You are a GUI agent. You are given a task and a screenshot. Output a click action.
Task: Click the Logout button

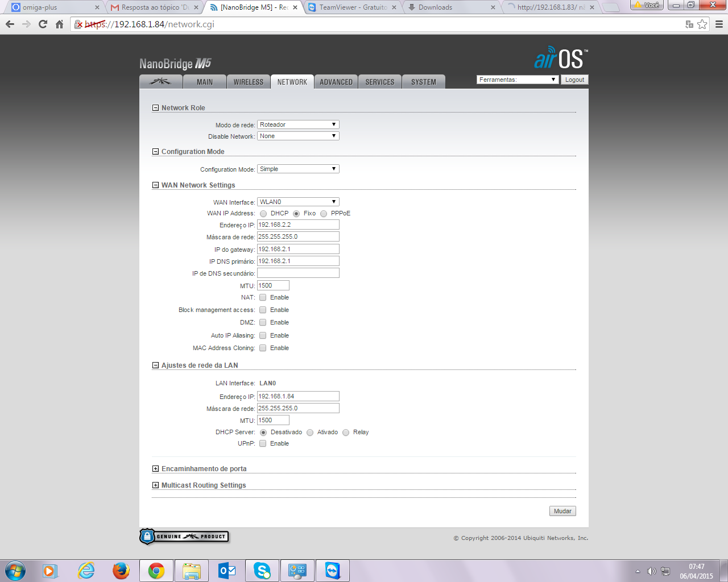(574, 80)
